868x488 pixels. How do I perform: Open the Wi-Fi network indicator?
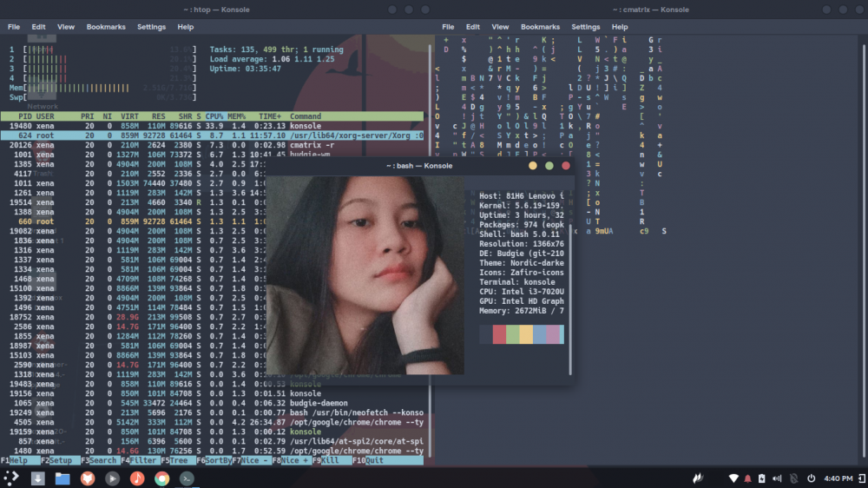[x=733, y=478]
